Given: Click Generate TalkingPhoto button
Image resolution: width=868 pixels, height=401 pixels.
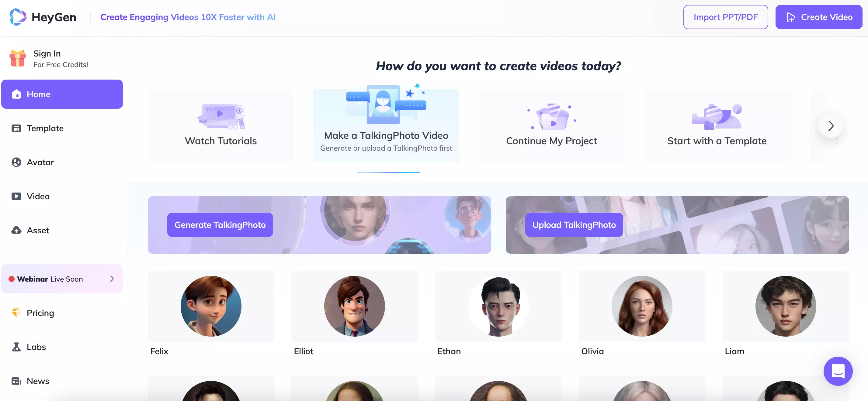Looking at the screenshot, I should click(220, 224).
